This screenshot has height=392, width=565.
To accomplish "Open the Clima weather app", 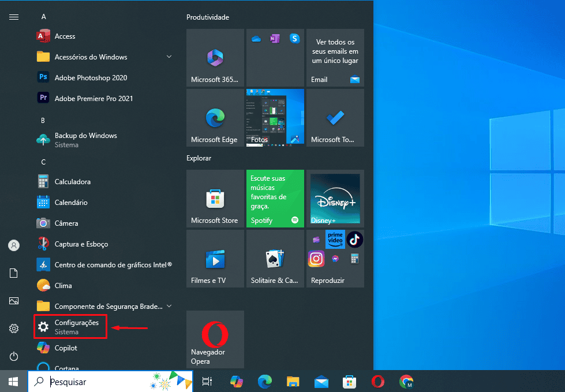I will [x=104, y=286].
